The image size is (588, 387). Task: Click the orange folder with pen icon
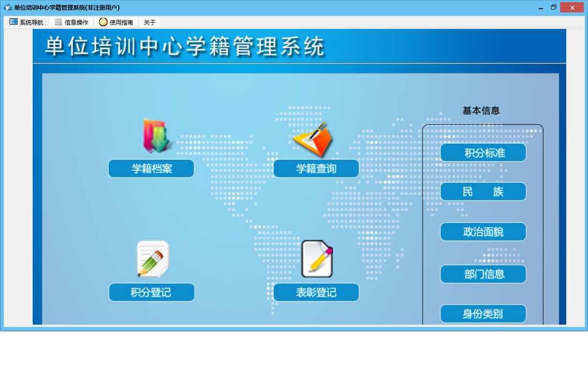coord(313,139)
